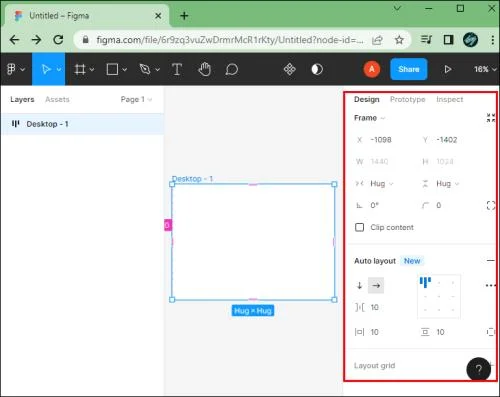The width and height of the screenshot is (500, 397).
Task: Switch to the Assets tab
Action: point(57,99)
